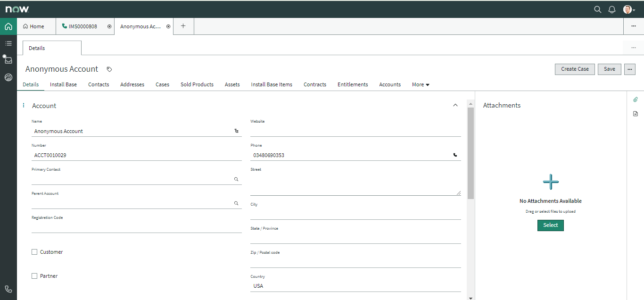Viewport: 644px width, 300px height.
Task: Click Primary Contact lookup magnifier
Action: click(x=236, y=179)
